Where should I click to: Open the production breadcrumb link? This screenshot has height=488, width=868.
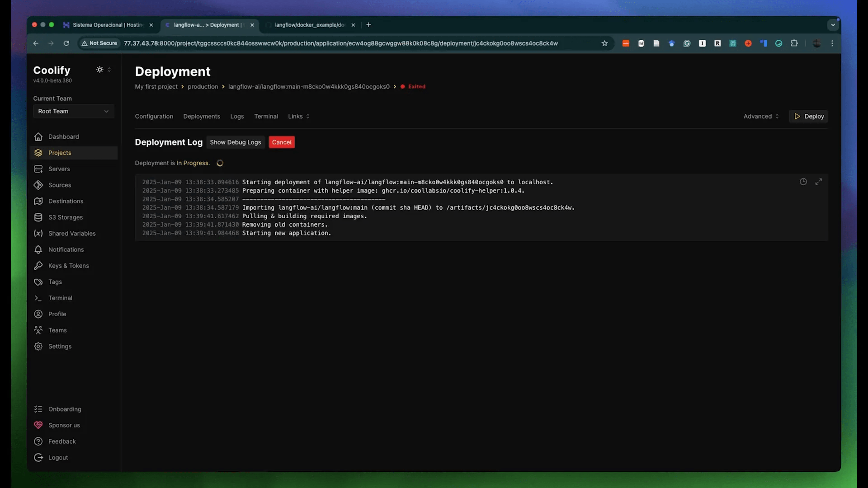203,87
